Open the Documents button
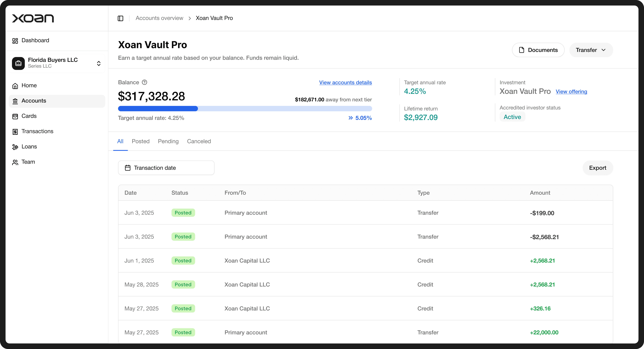Viewport: 644px width, 349px height. coord(538,50)
